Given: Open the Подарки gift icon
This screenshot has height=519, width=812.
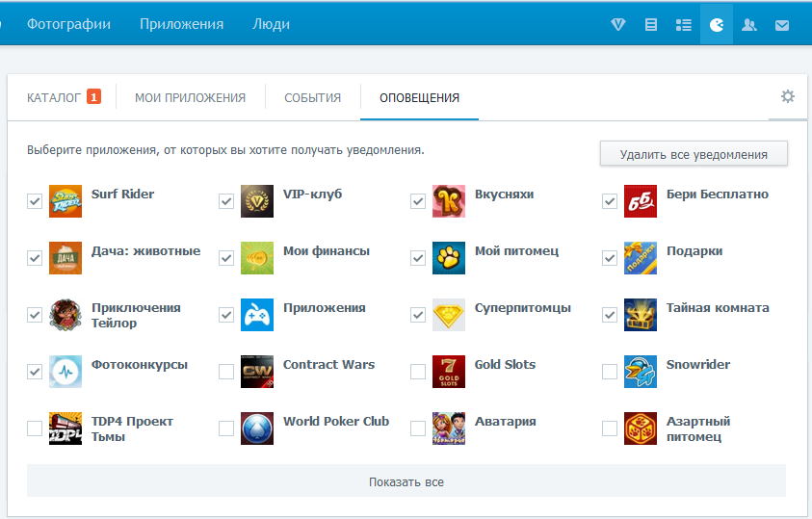Looking at the screenshot, I should (641, 258).
